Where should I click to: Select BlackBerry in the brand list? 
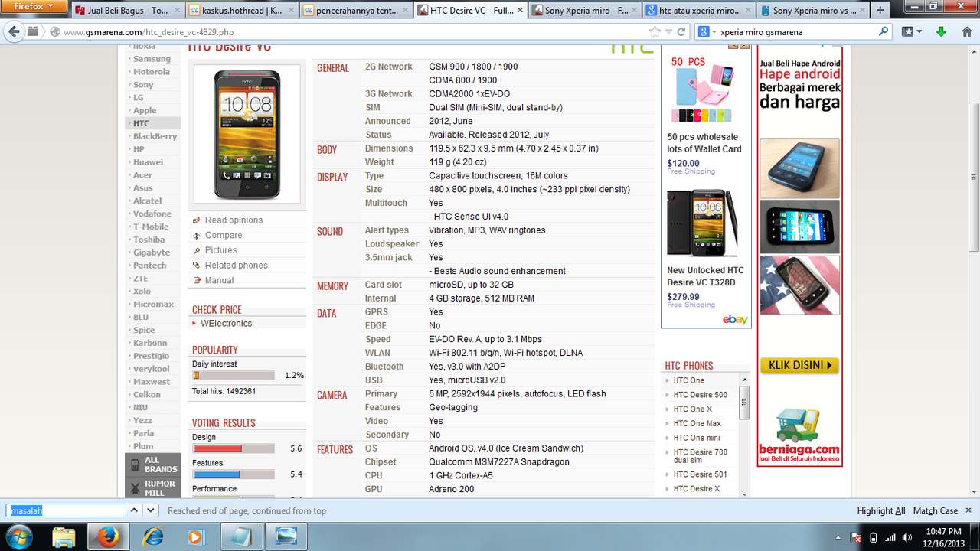(155, 136)
